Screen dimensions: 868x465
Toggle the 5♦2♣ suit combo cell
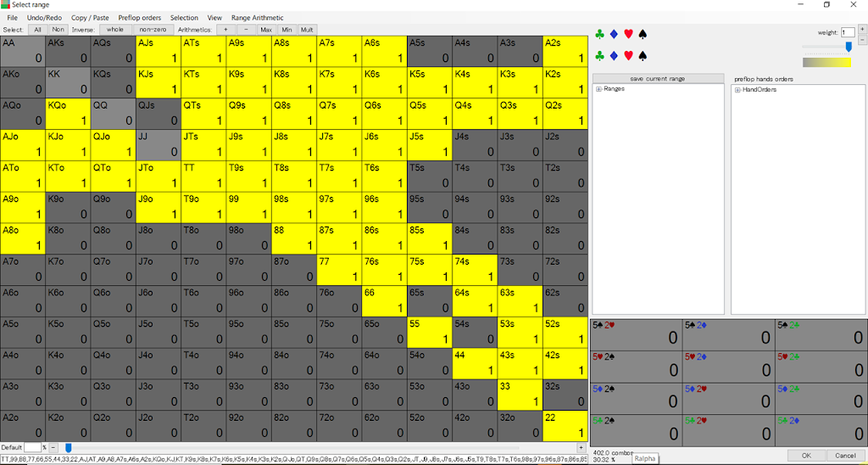(x=821, y=398)
